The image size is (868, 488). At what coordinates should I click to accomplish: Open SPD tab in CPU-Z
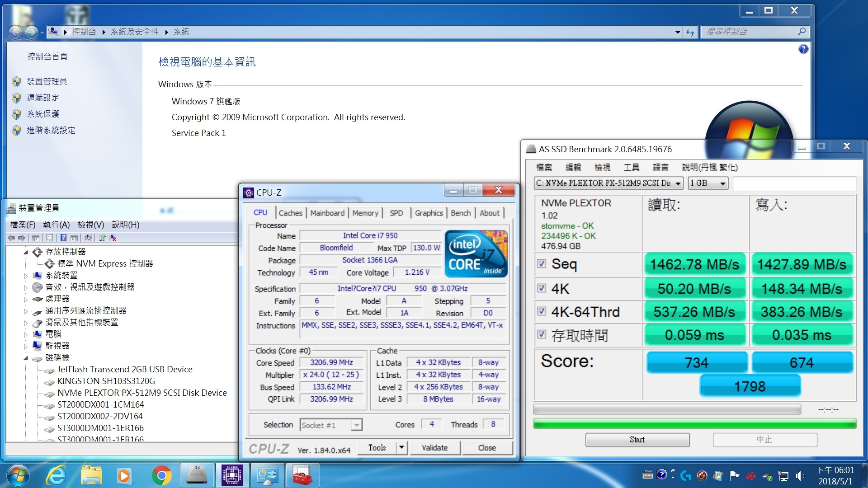click(x=396, y=213)
